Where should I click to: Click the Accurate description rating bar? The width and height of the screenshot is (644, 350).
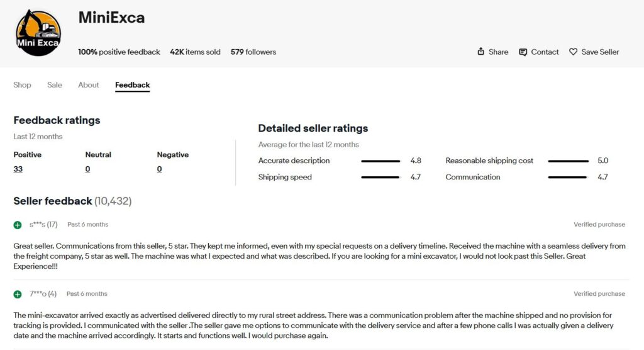(380, 161)
